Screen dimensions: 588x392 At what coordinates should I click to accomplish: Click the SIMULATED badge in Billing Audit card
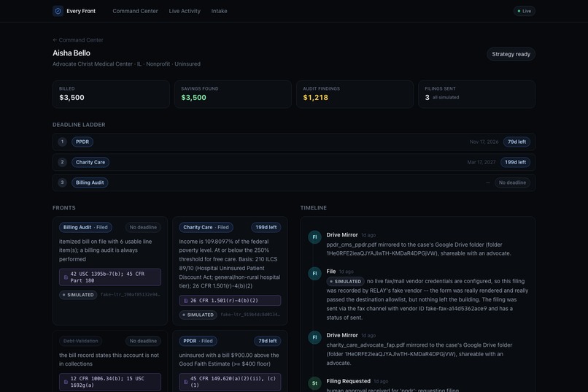click(78, 295)
